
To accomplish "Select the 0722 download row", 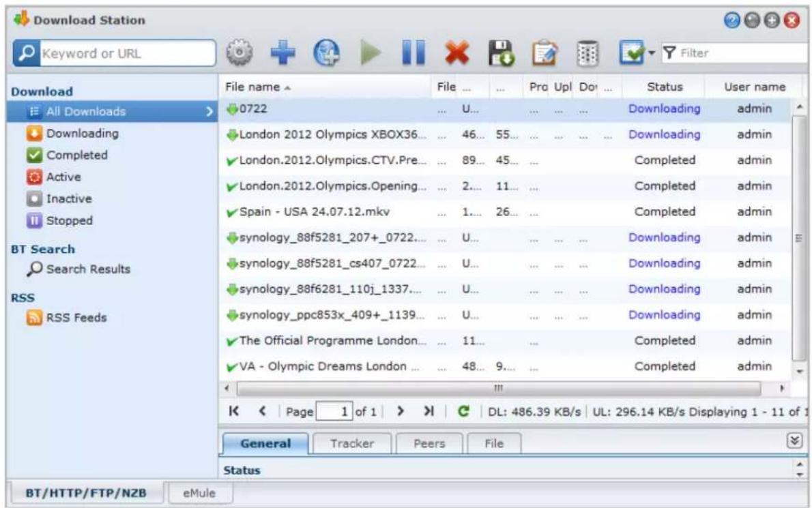I will coord(505,109).
